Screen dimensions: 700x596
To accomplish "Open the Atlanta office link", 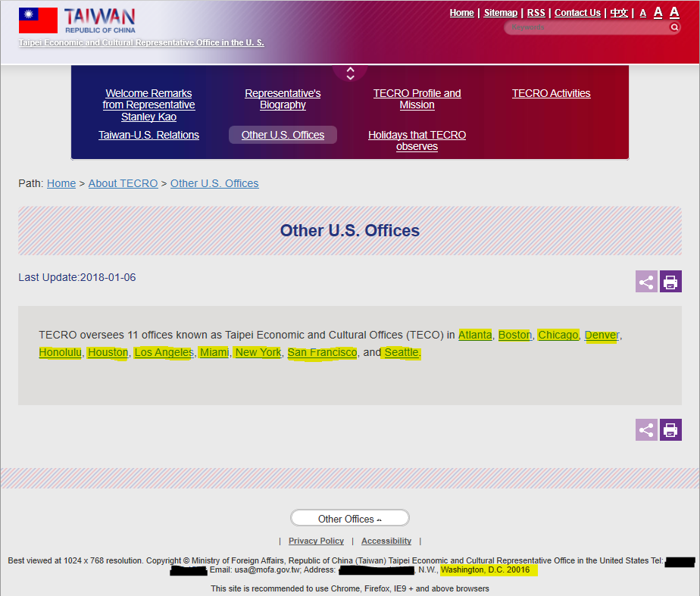I will click(475, 335).
